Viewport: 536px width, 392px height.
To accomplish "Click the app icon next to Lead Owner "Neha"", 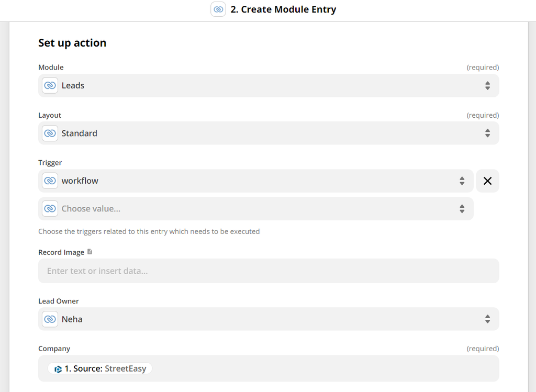I will [49, 319].
